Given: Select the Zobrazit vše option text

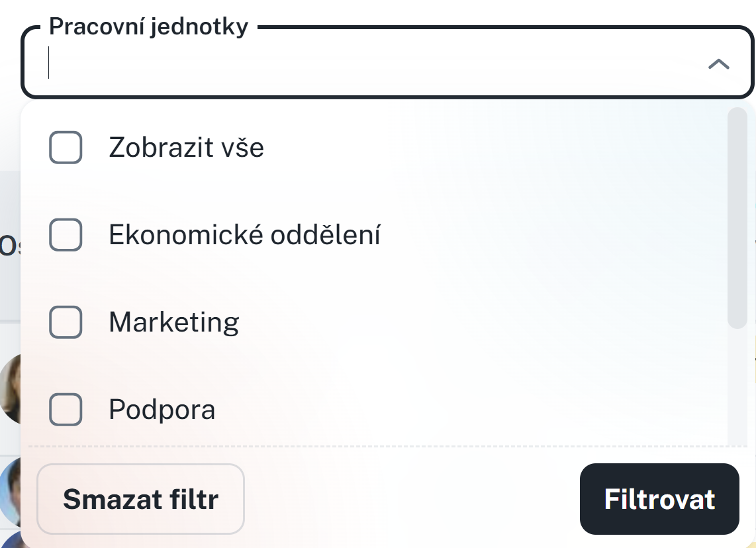Looking at the screenshot, I should coord(186,147).
